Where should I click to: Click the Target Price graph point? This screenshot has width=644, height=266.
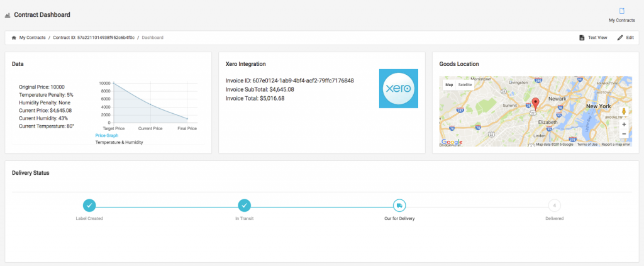pos(113,84)
